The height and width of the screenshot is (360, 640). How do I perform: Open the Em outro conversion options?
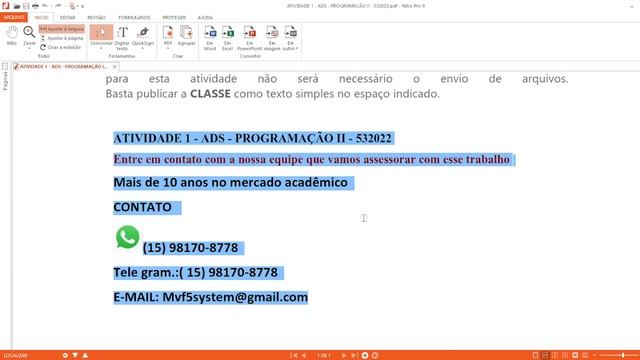click(290, 38)
